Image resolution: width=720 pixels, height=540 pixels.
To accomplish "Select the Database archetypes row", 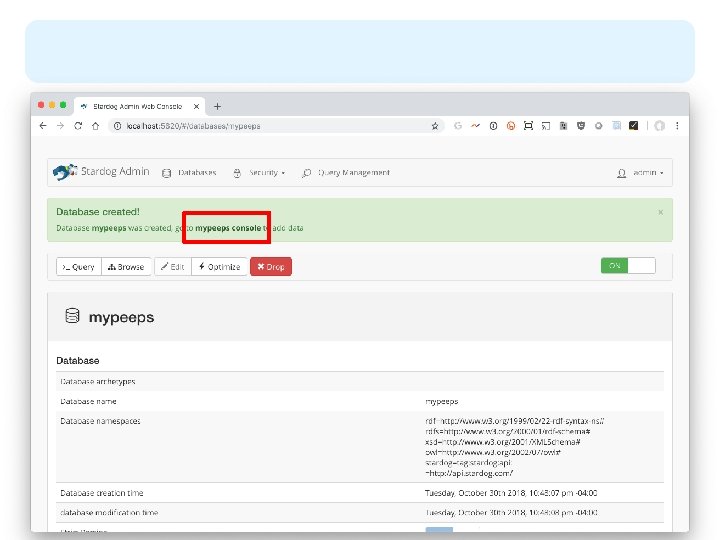I will click(360, 382).
